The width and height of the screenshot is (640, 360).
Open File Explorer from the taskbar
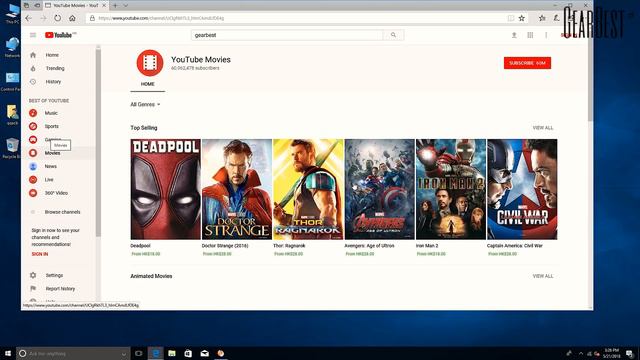(x=172, y=353)
